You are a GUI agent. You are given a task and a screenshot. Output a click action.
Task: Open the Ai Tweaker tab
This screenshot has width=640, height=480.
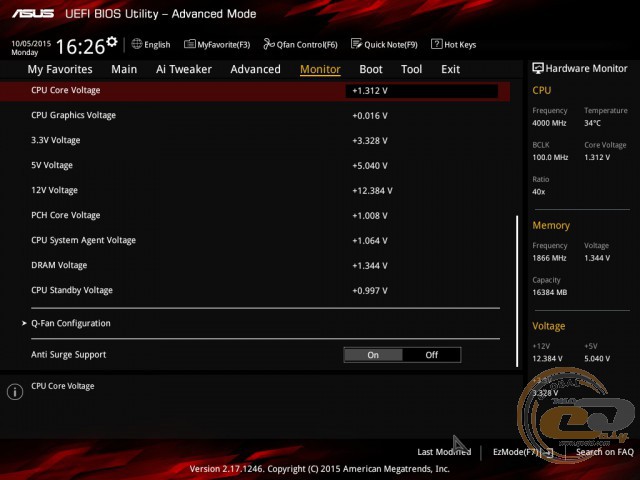tap(184, 69)
